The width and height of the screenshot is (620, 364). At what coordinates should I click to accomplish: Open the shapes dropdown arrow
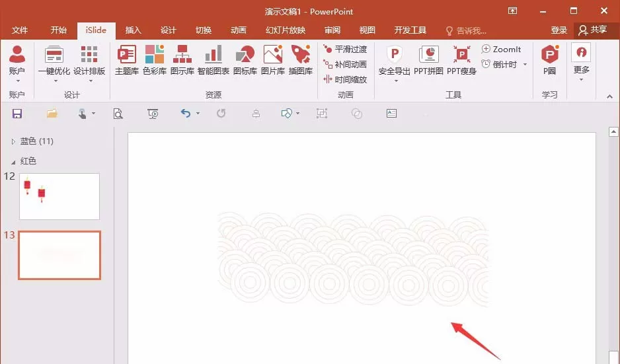tap(297, 114)
